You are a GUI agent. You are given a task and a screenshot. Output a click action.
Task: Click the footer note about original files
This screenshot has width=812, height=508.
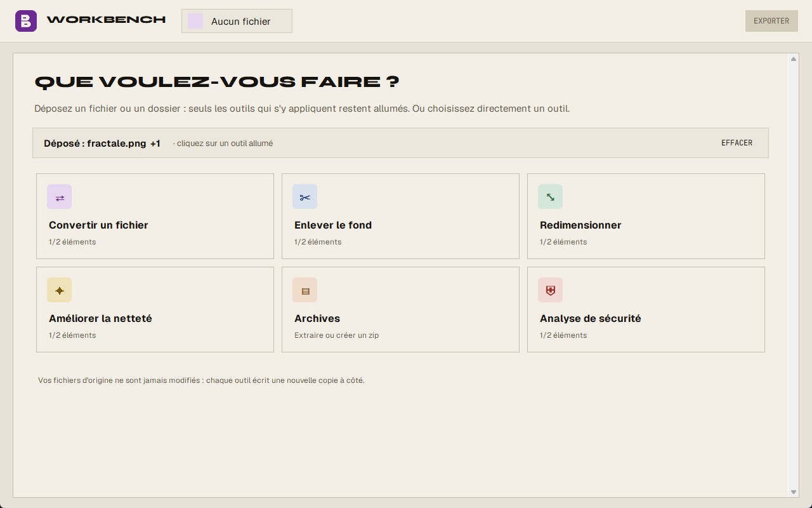pos(201,380)
